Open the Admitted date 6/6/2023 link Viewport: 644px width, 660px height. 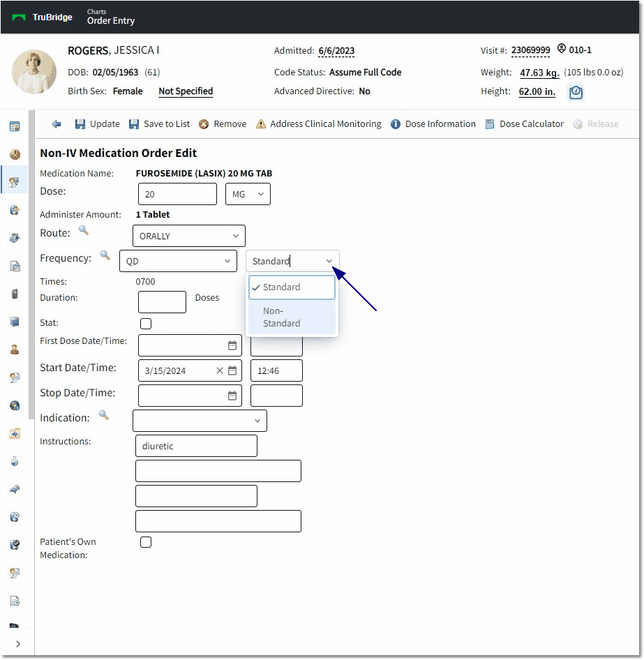(336, 50)
